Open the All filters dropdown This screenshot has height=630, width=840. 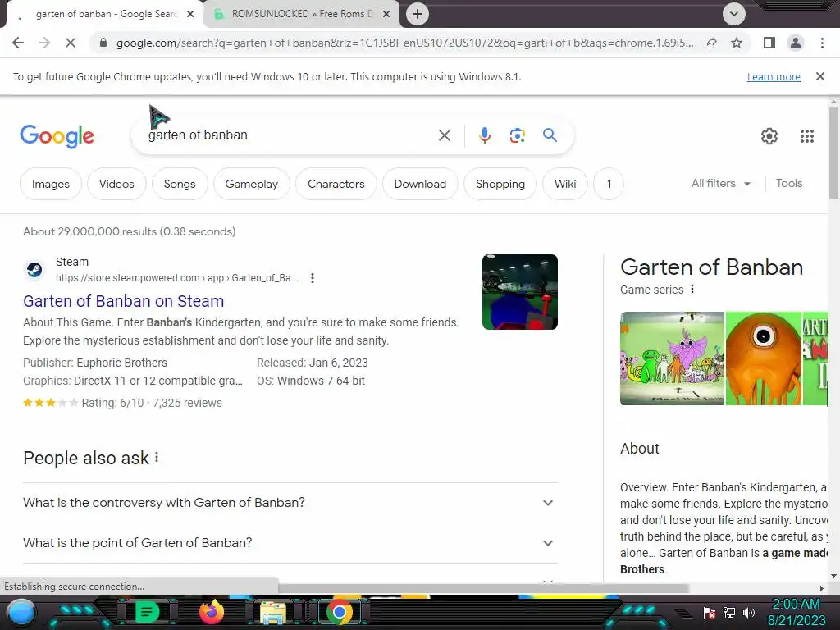tap(720, 183)
